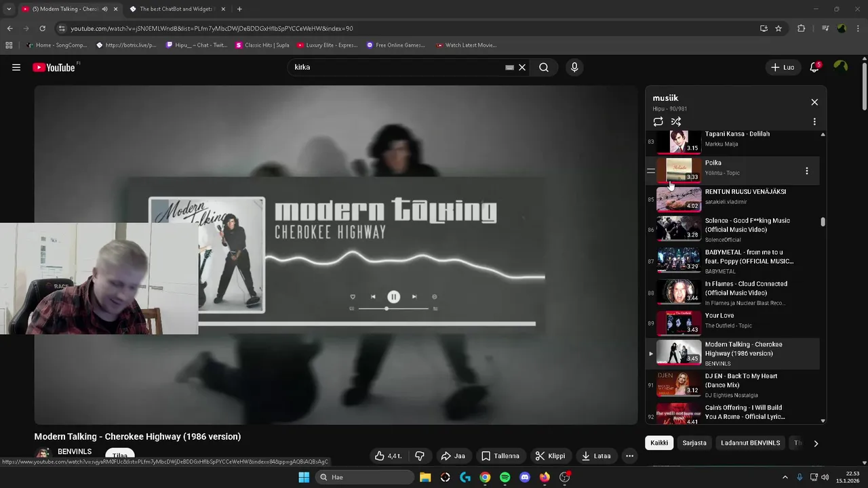Click the Tilaa subscribe button
The height and width of the screenshot is (488, 868).
[119, 455]
